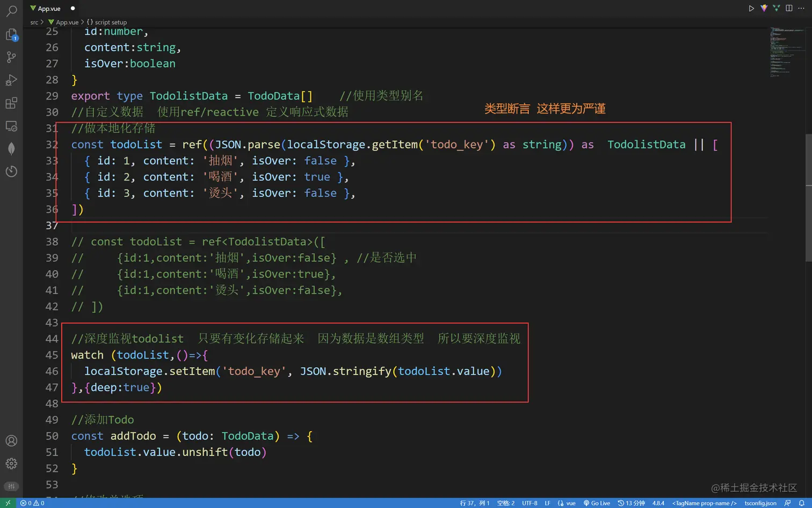Open the Search view in activity bar
This screenshot has height=508, width=812.
(x=11, y=11)
